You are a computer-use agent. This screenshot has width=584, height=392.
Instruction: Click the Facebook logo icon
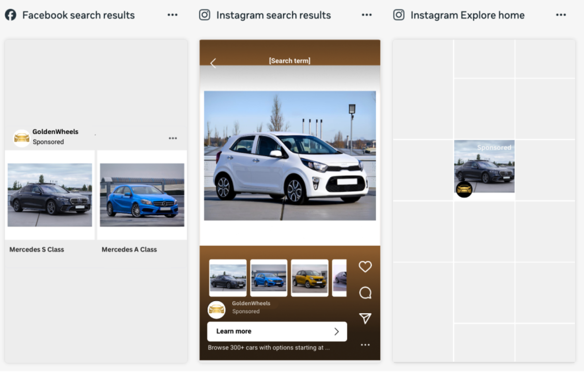click(x=10, y=15)
